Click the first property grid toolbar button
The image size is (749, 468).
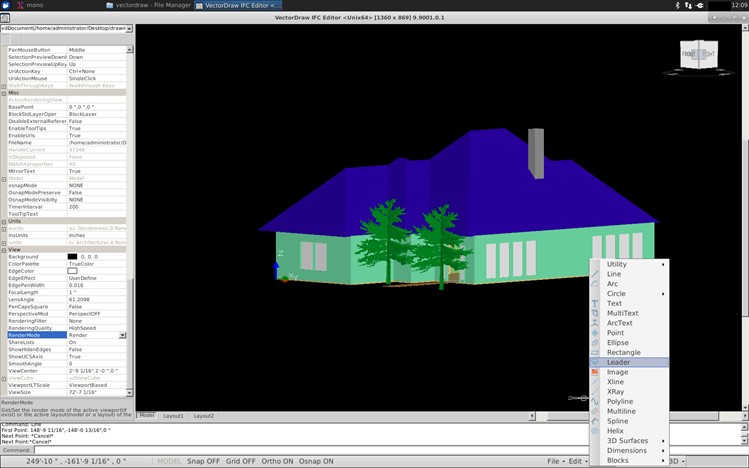click(x=5, y=39)
